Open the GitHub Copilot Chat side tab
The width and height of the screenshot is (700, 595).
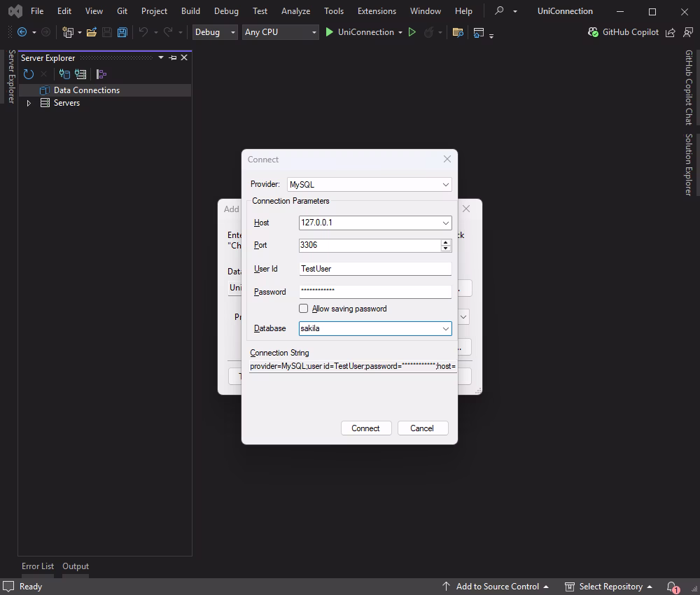coord(689,87)
